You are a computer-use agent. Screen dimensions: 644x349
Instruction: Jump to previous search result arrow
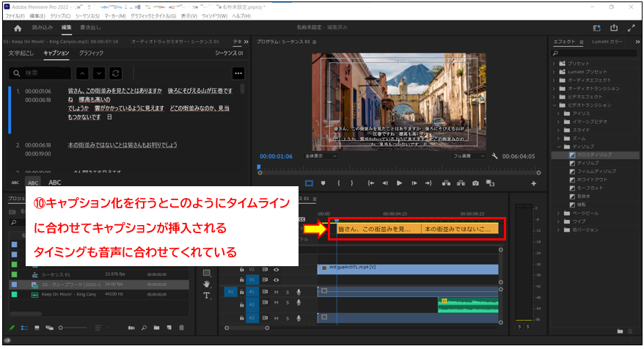click(x=82, y=73)
